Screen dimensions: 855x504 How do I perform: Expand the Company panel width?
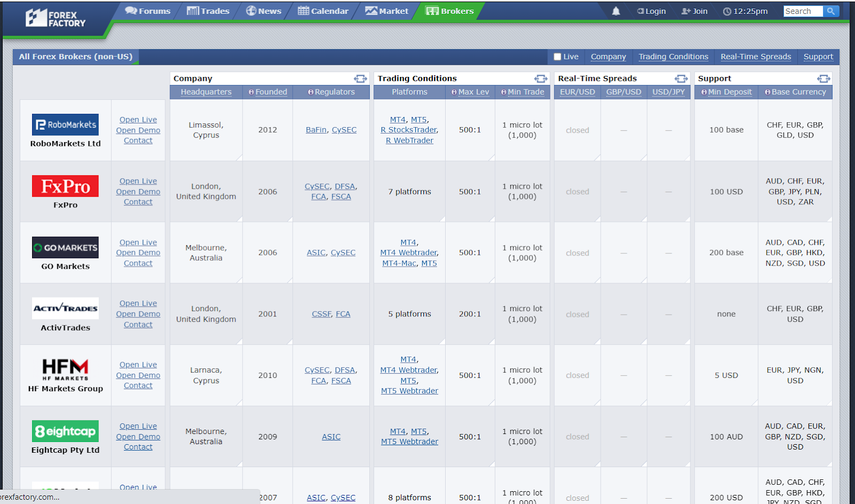[x=360, y=79]
